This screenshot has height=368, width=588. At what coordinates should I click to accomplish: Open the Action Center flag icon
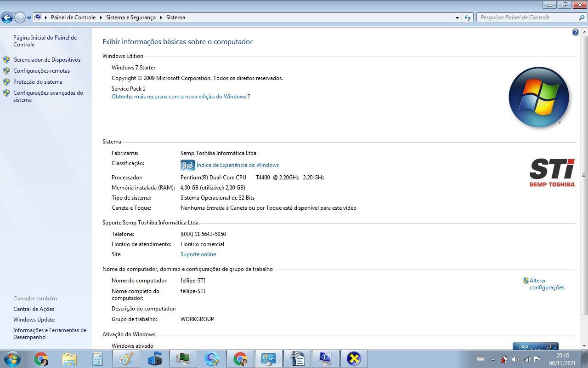pos(537,359)
